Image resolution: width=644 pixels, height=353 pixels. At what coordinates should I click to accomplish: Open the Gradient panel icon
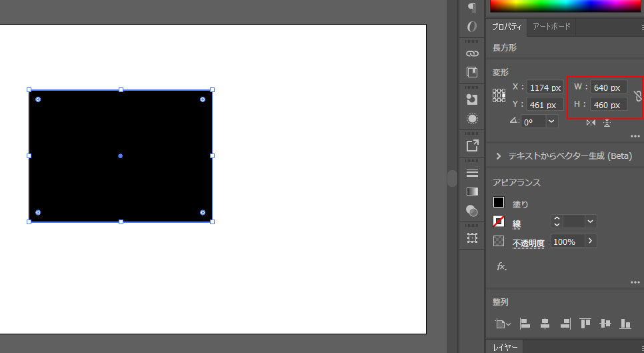click(x=472, y=192)
